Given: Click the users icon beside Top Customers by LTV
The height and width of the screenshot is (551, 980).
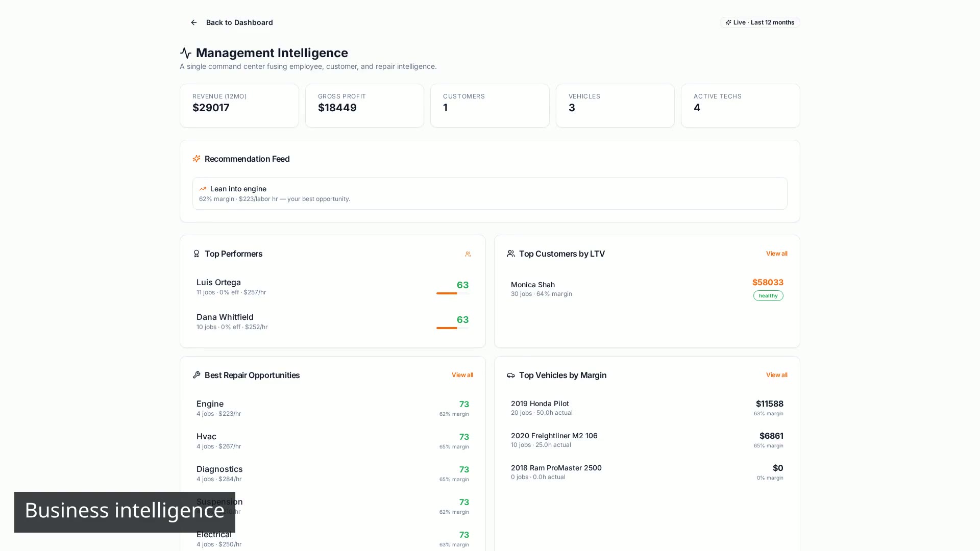Looking at the screenshot, I should [511, 254].
